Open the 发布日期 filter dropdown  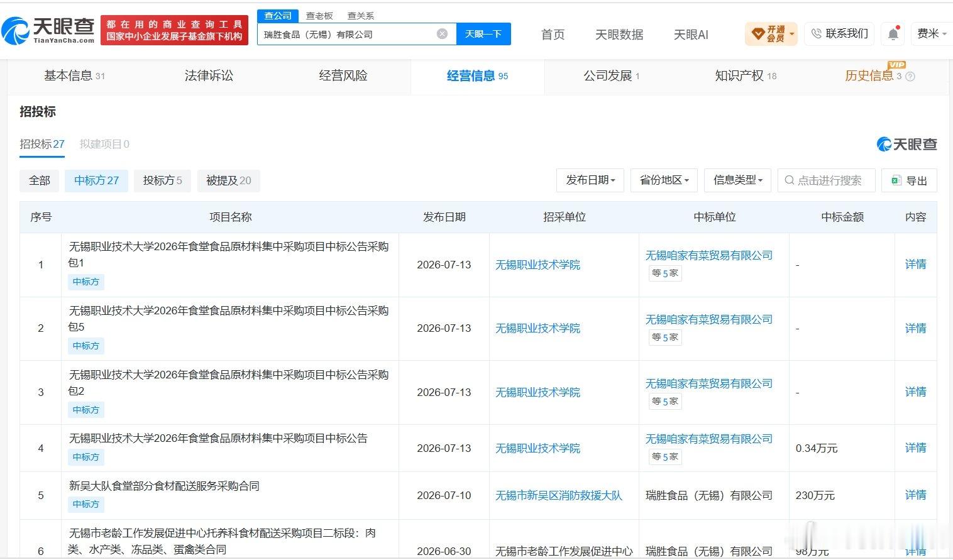pyautogui.click(x=590, y=180)
